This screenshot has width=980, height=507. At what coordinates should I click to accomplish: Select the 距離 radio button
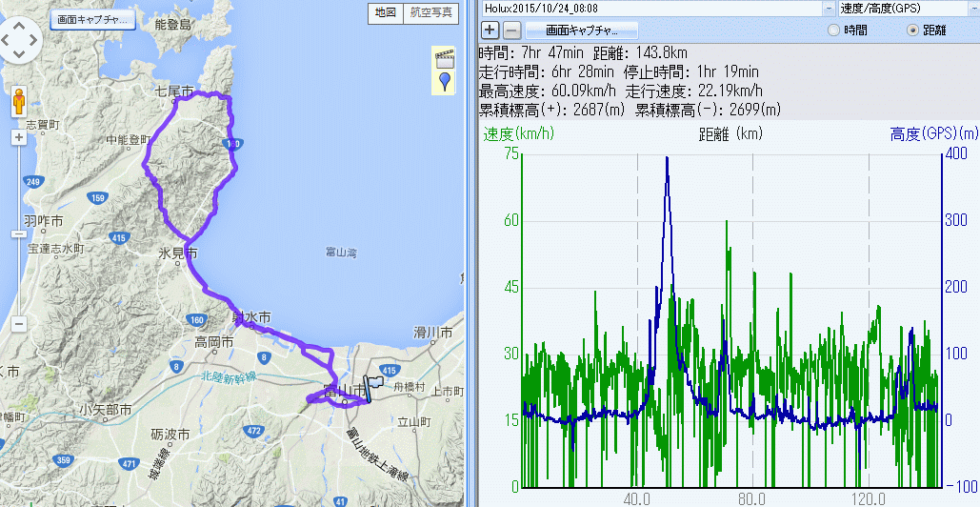(x=913, y=30)
